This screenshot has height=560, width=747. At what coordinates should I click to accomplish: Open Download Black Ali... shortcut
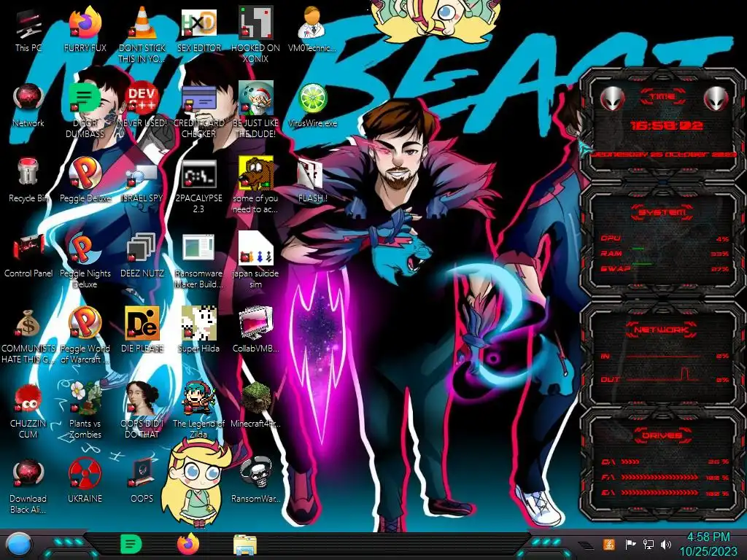pos(28,486)
